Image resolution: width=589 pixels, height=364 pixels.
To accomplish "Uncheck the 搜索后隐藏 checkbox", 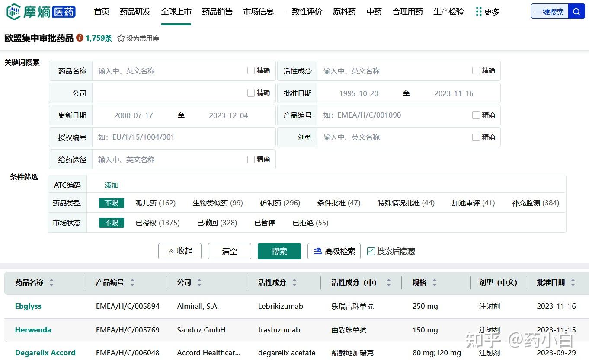I will tap(371, 251).
